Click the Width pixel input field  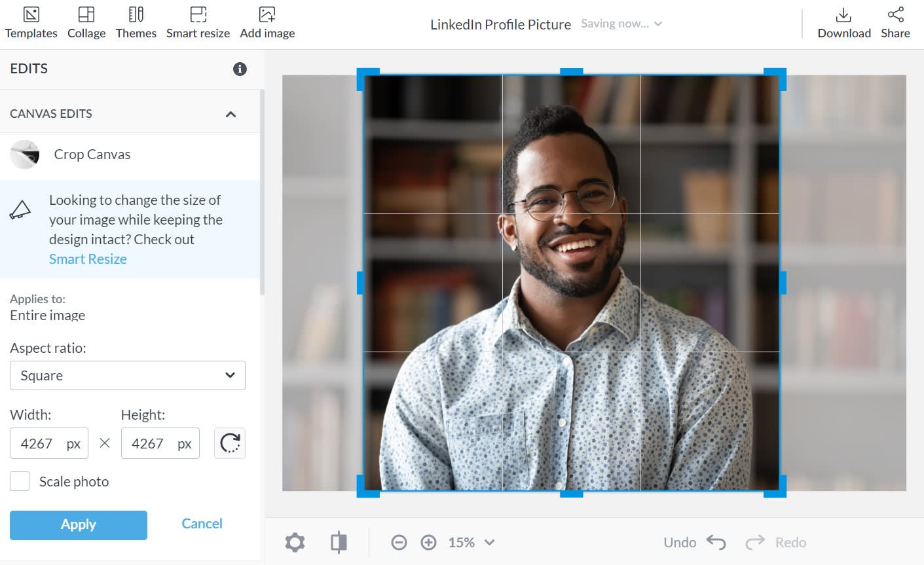(x=49, y=443)
